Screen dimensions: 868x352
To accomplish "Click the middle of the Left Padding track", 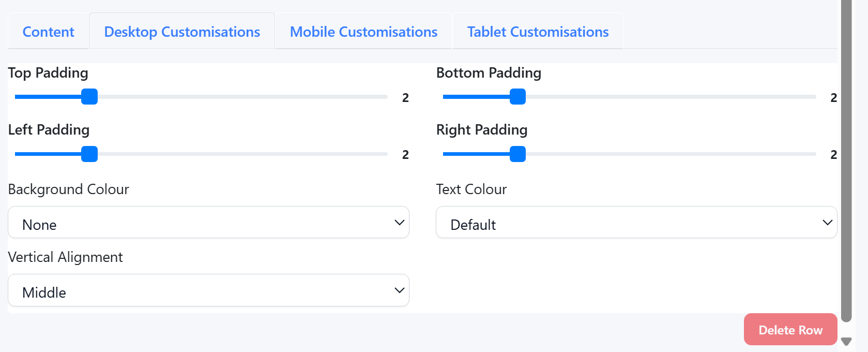I will click(201, 154).
